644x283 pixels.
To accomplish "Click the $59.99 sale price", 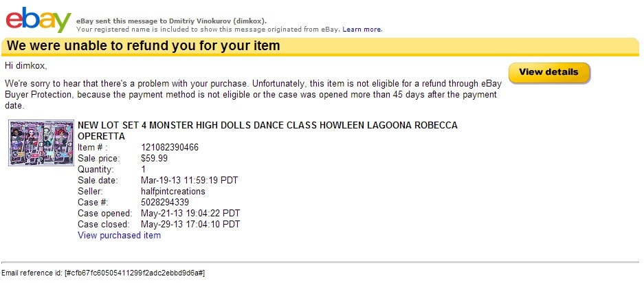I will (154, 158).
